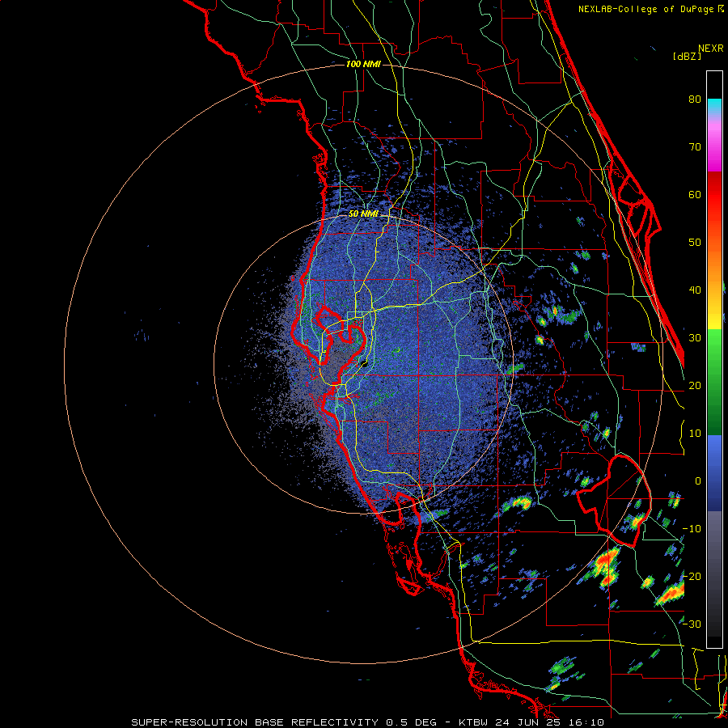Screen dimensions: 728x728
Task: Click the 60 value on dBZ scale
Action: click(695, 194)
